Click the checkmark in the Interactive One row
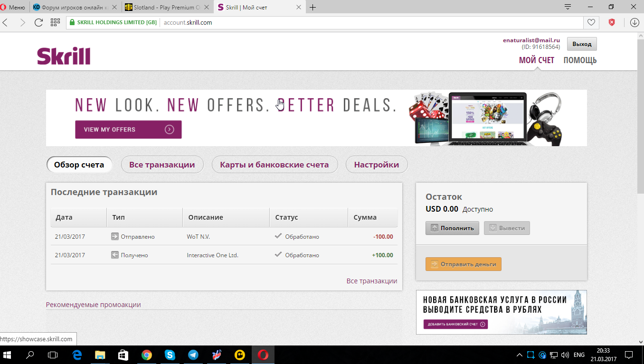644x364 pixels. pyautogui.click(x=278, y=254)
